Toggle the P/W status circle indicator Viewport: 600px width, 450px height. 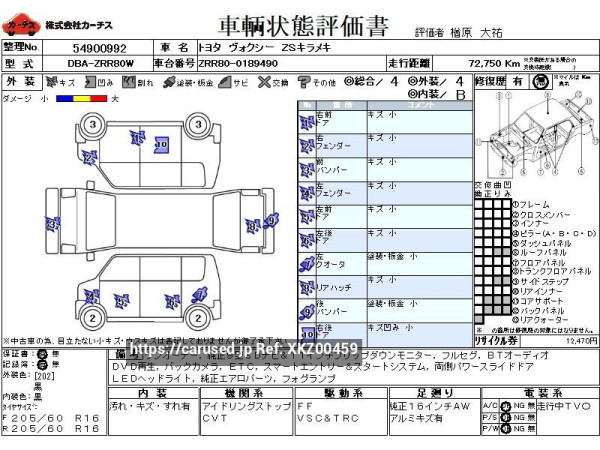pyautogui.click(x=505, y=428)
